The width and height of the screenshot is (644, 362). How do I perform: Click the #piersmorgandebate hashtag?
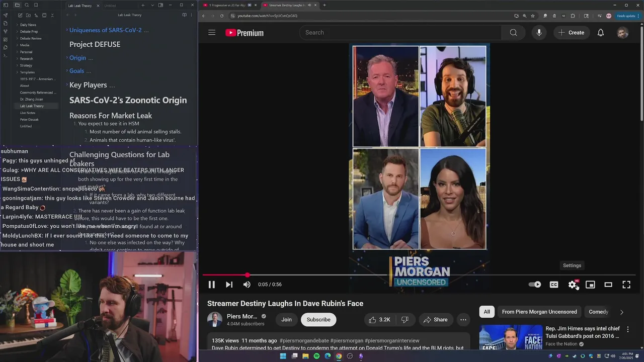tap(304, 340)
